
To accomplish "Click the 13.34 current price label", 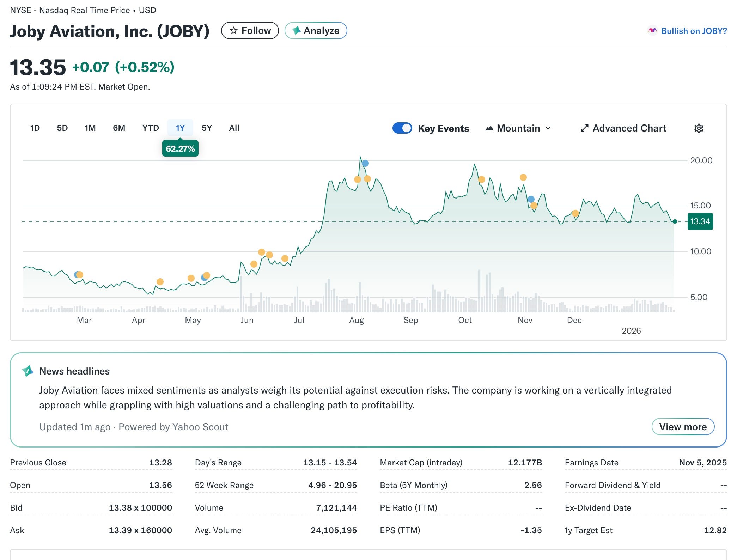I will click(700, 221).
